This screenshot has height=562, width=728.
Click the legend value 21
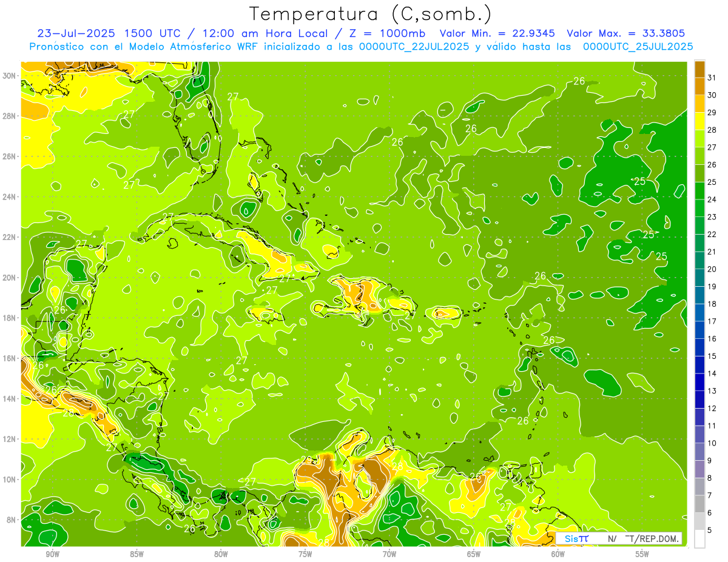(x=712, y=252)
